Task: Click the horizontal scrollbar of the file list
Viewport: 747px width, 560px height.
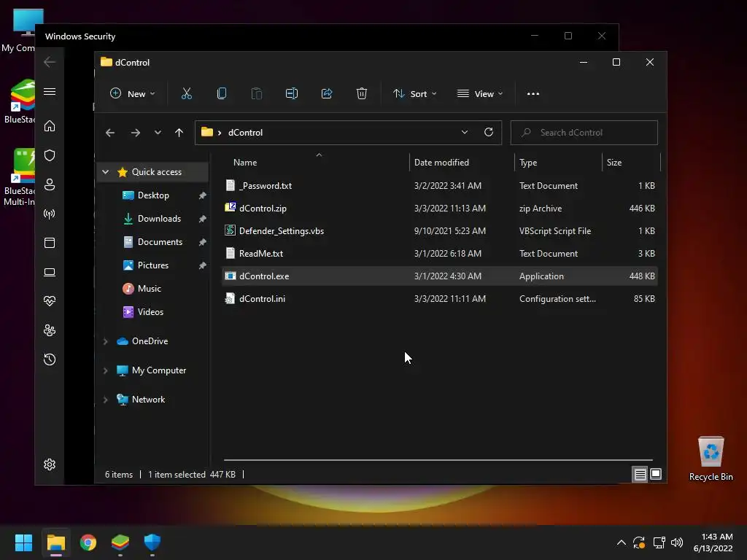Action: 438,460
